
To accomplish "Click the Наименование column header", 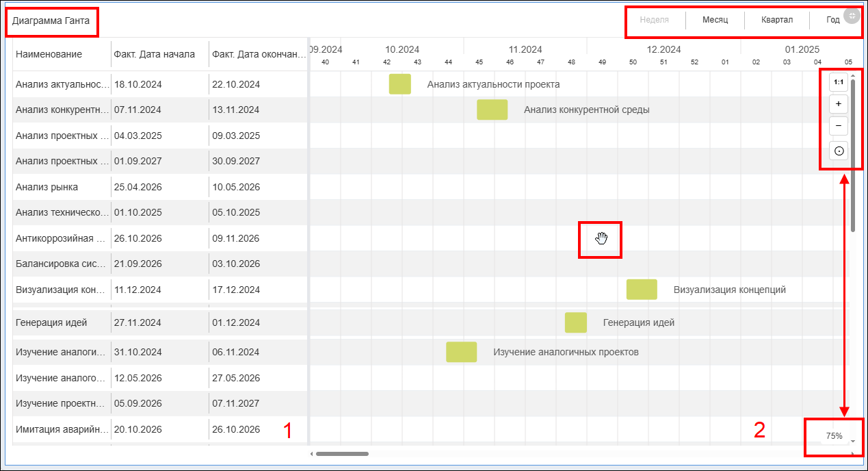I will (49, 54).
